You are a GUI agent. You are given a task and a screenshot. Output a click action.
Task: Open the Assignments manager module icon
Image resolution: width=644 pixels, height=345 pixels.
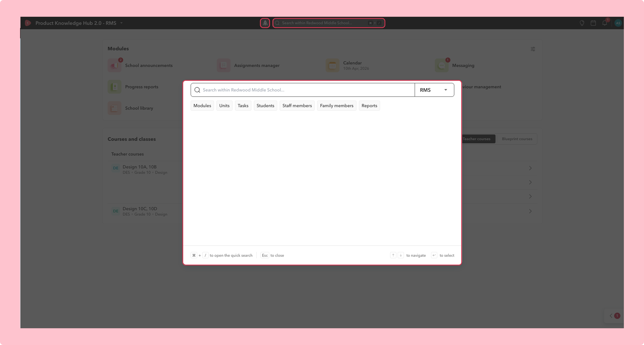(x=223, y=65)
